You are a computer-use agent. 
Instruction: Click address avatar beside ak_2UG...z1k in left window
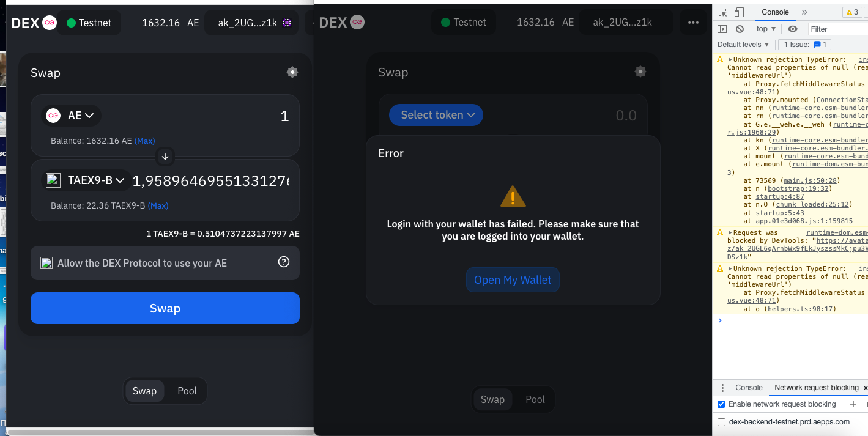point(287,23)
